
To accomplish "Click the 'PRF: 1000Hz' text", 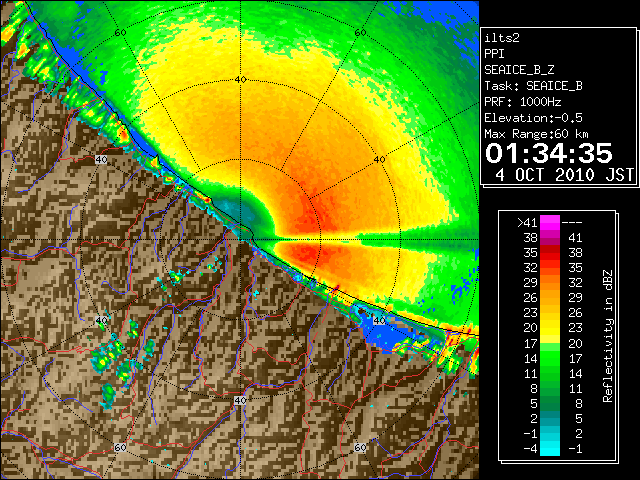I will pos(523,102).
